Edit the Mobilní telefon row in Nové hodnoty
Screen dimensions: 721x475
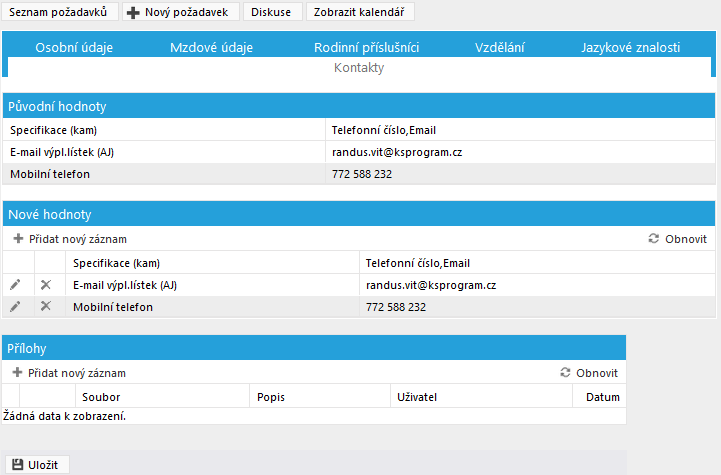point(15,307)
